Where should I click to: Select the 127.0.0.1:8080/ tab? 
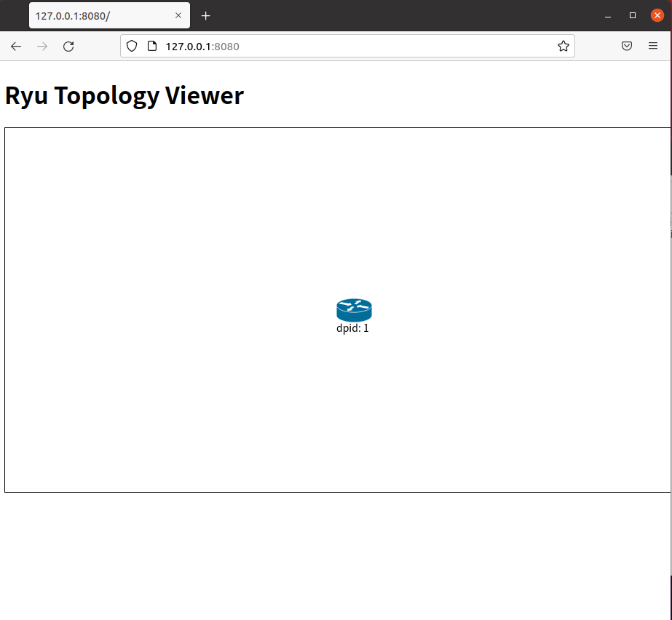109,15
